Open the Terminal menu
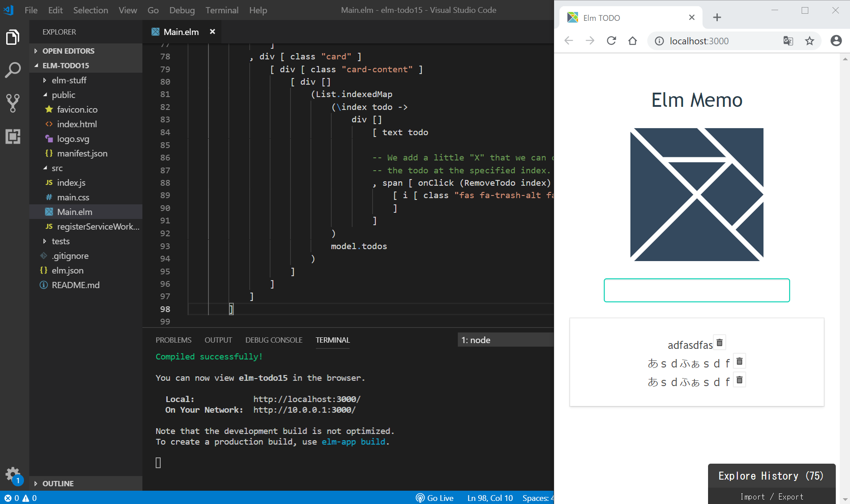This screenshot has width=850, height=504. point(222,10)
